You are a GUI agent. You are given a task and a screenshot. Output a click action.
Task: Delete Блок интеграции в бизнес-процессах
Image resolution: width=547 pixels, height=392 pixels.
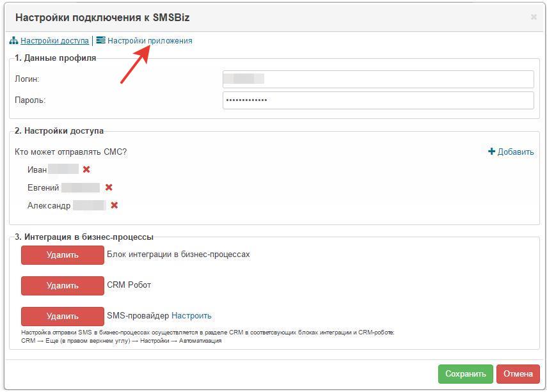point(63,255)
